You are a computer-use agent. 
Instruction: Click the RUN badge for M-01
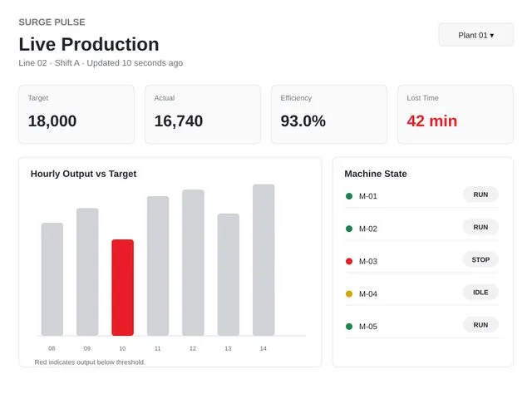480,195
